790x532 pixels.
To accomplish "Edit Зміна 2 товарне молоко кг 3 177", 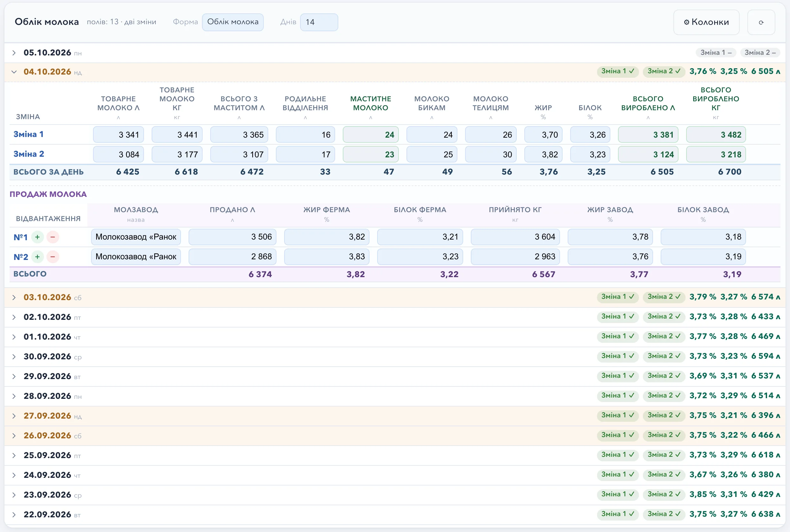I will pos(177,155).
